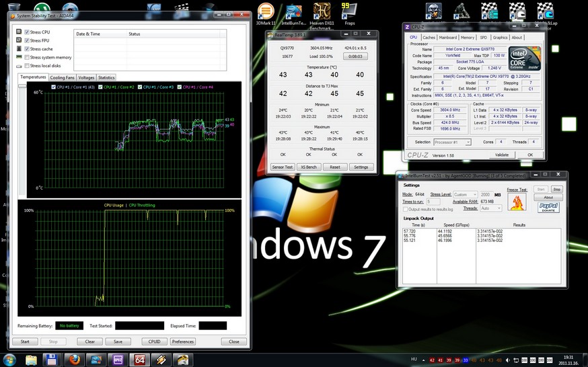
Task: Click Clear button in AIDA64
Action: [90, 341]
